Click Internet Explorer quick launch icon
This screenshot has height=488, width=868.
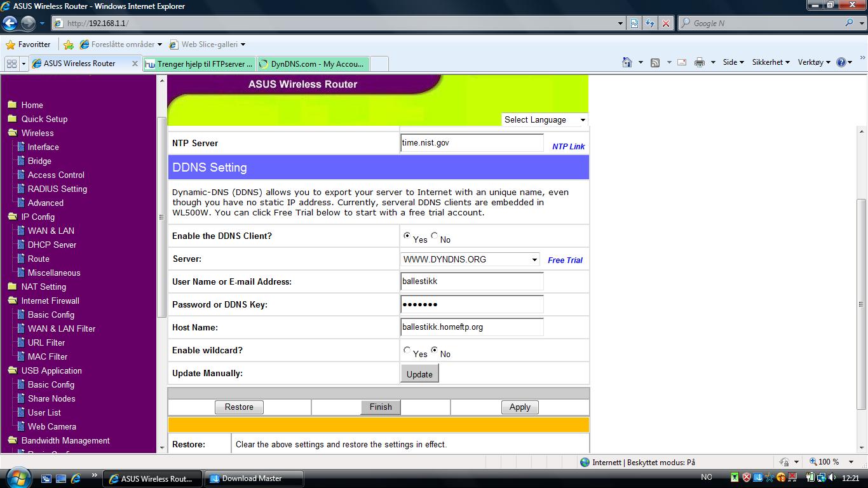(76, 478)
